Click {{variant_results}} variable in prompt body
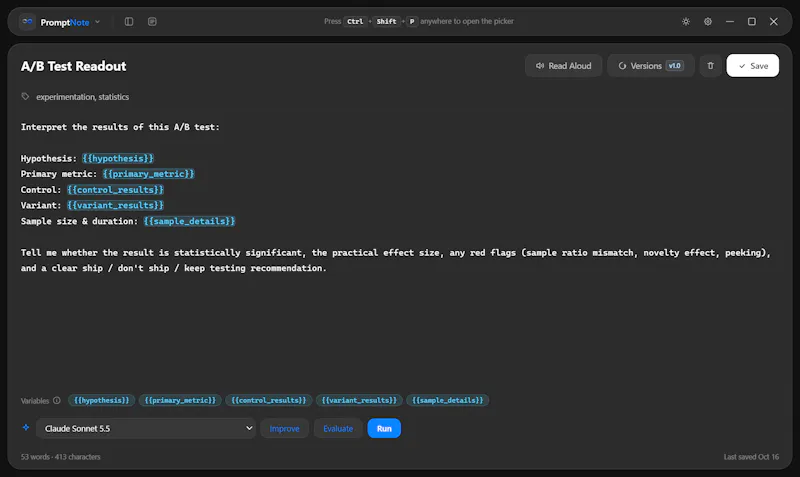The width and height of the screenshot is (800, 477). (x=115, y=205)
